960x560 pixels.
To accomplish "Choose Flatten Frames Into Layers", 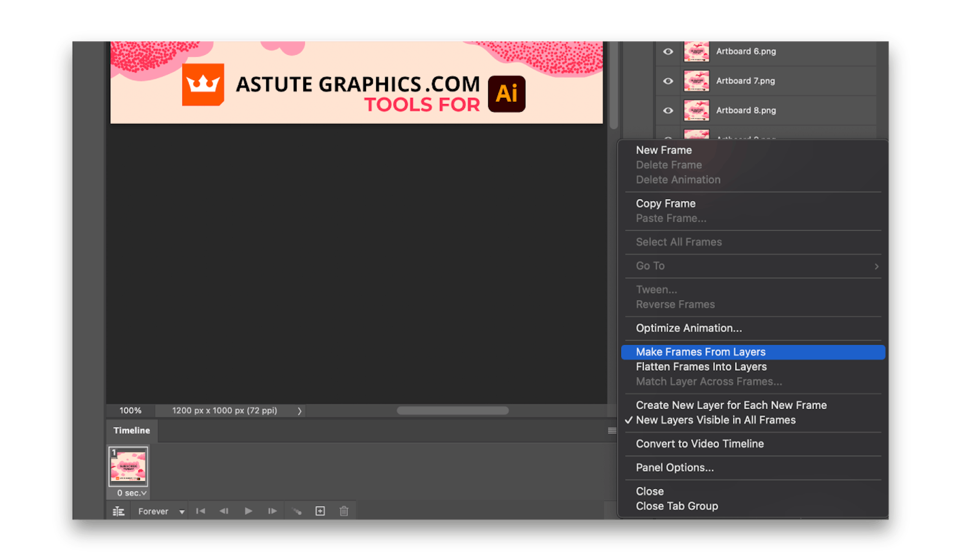I will point(701,367).
